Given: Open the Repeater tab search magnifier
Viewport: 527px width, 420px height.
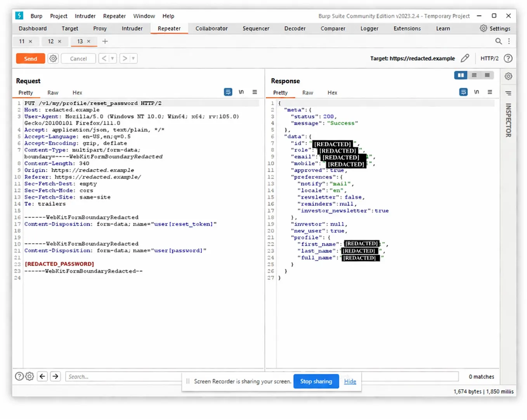Looking at the screenshot, I should (x=499, y=41).
